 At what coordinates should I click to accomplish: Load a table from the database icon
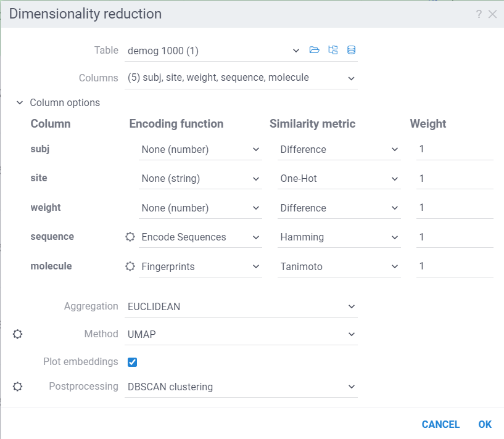[351, 50]
